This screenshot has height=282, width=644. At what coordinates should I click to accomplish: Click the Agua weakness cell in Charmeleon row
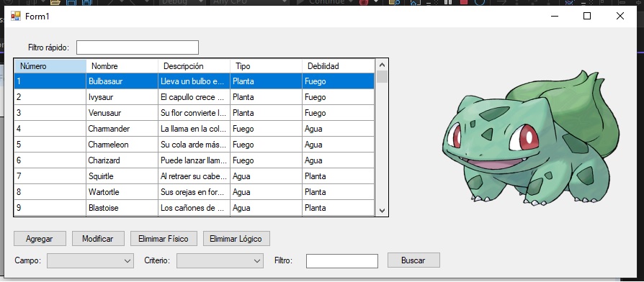pos(338,145)
